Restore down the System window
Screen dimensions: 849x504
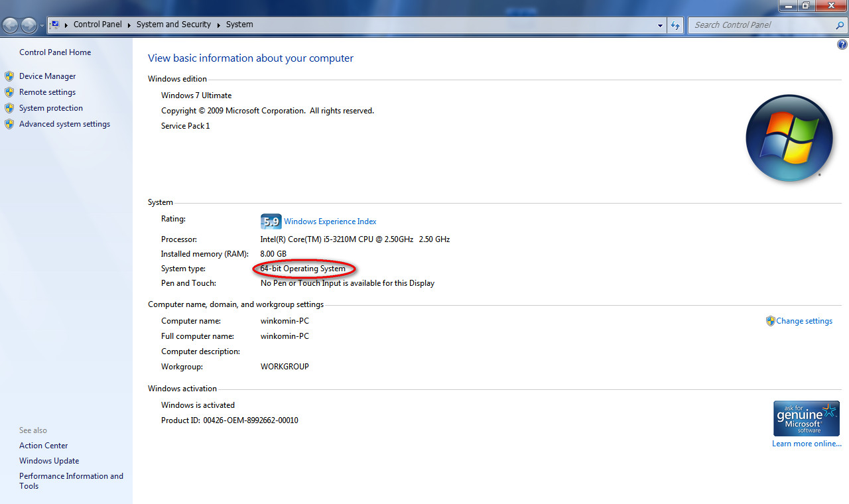point(805,5)
